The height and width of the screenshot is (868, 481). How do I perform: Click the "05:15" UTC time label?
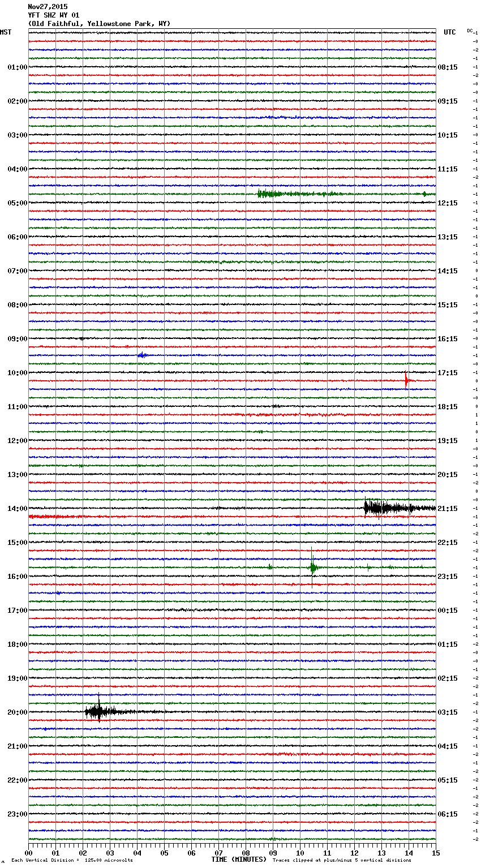pos(448,780)
